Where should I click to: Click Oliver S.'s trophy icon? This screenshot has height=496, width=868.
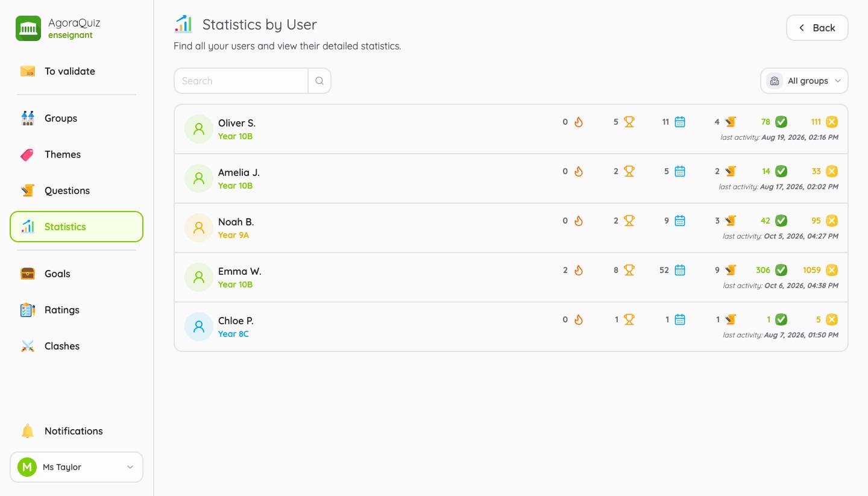[629, 122]
